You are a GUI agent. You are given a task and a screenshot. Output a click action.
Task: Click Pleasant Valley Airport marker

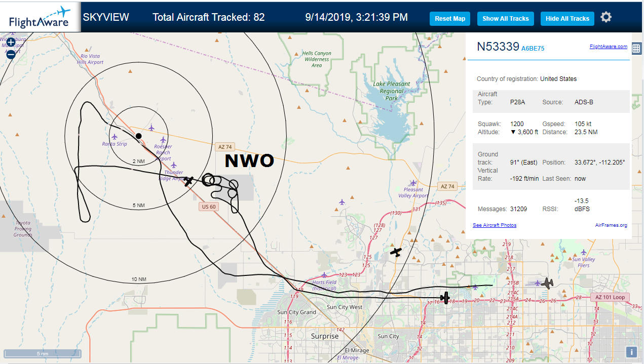click(x=413, y=183)
